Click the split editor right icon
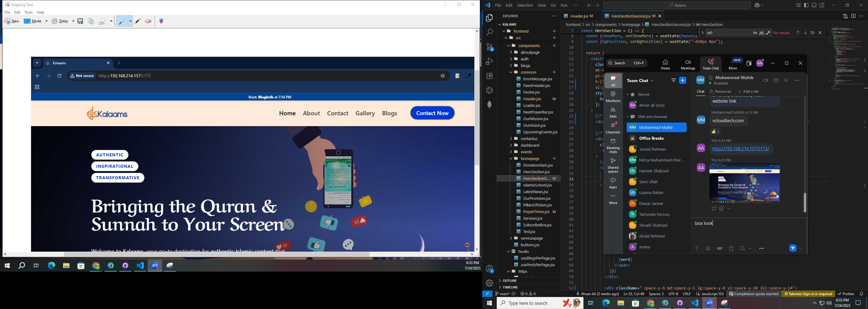 coord(853,16)
